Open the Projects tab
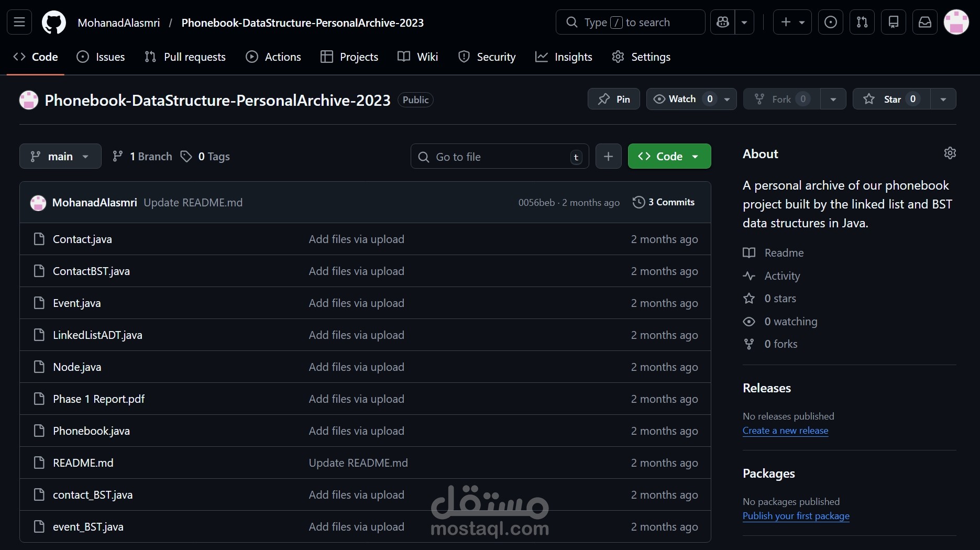This screenshot has height=550, width=980. (x=349, y=57)
